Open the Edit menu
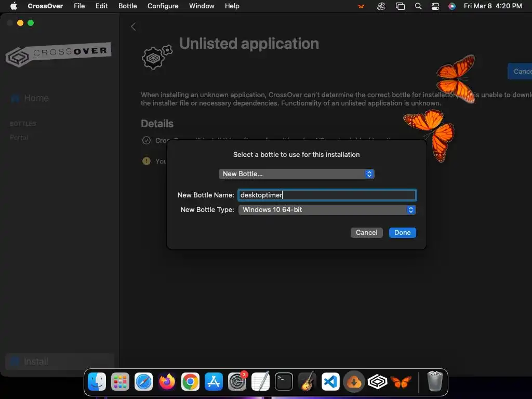 (101, 6)
